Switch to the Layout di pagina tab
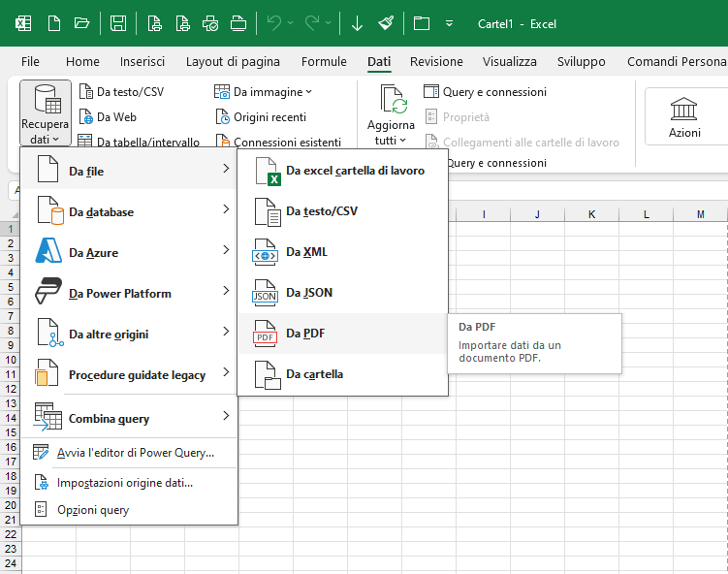 (233, 61)
